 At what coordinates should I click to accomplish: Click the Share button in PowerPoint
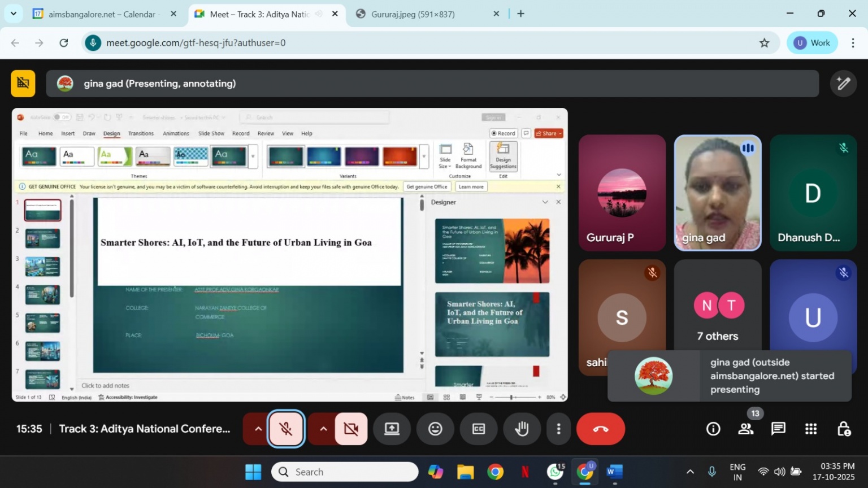click(549, 134)
